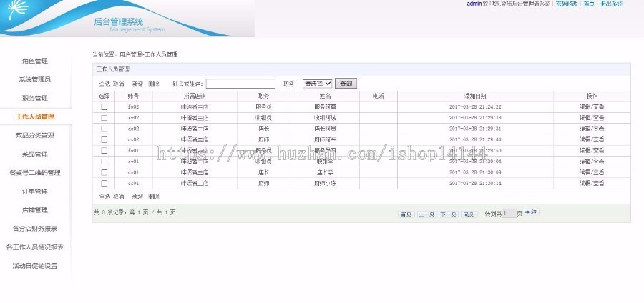Tick the checkbox for account dz02
The height and width of the screenshot is (303, 644).
tap(104, 129)
